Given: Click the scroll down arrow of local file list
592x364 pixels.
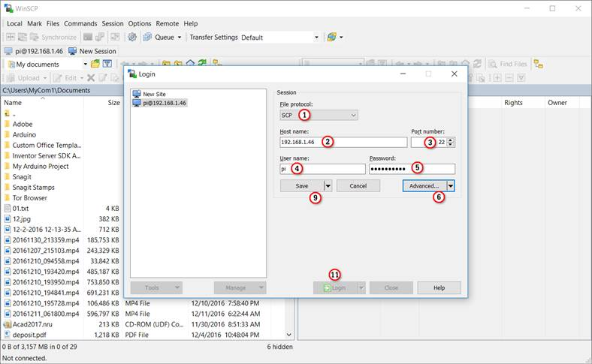Looking at the screenshot, I should [288, 335].
